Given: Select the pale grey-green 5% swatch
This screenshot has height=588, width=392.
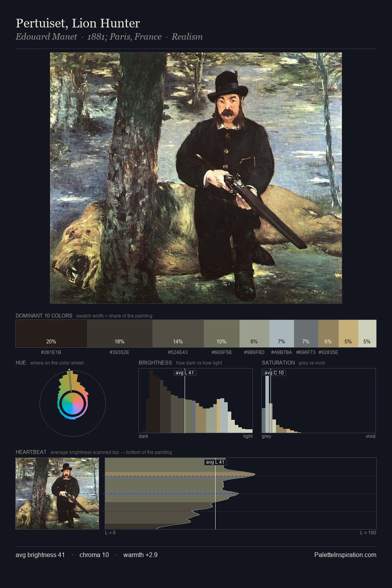Looking at the screenshot, I should 367,334.
